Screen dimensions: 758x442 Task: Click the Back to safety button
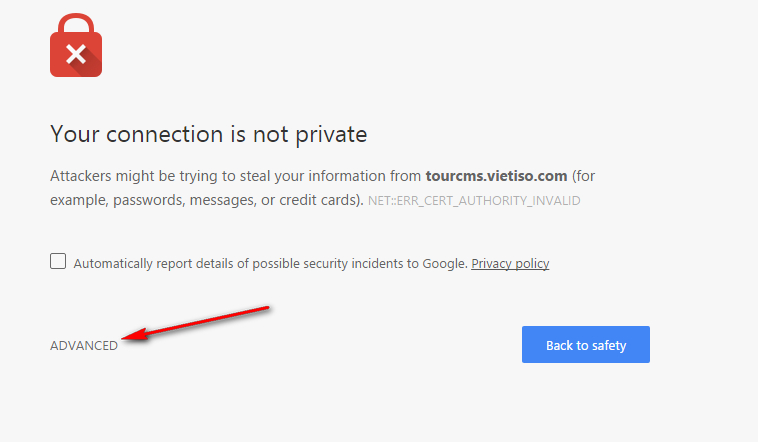click(585, 344)
